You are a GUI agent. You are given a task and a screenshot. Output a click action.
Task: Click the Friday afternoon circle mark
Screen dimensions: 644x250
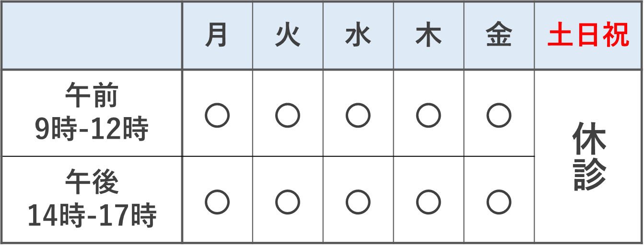[x=499, y=202]
